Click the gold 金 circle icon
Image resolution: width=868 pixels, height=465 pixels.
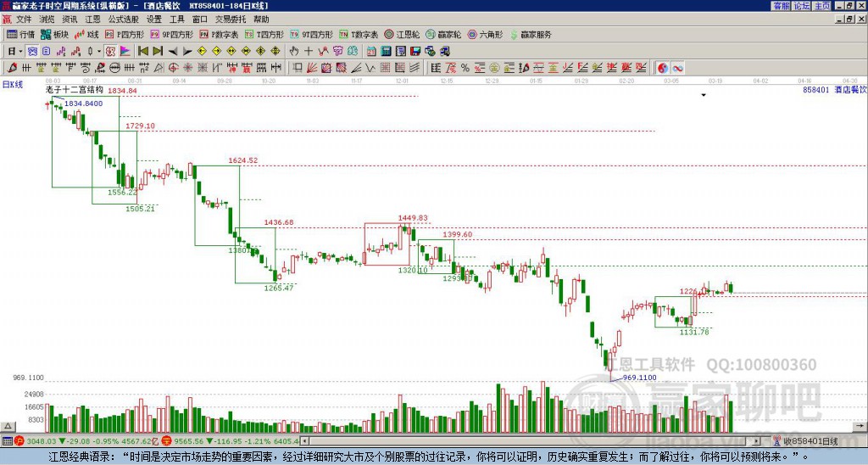494,68
